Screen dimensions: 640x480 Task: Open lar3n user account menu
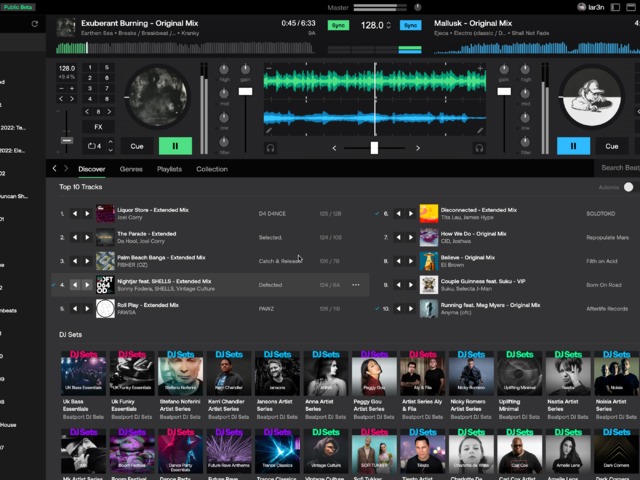click(x=591, y=7)
